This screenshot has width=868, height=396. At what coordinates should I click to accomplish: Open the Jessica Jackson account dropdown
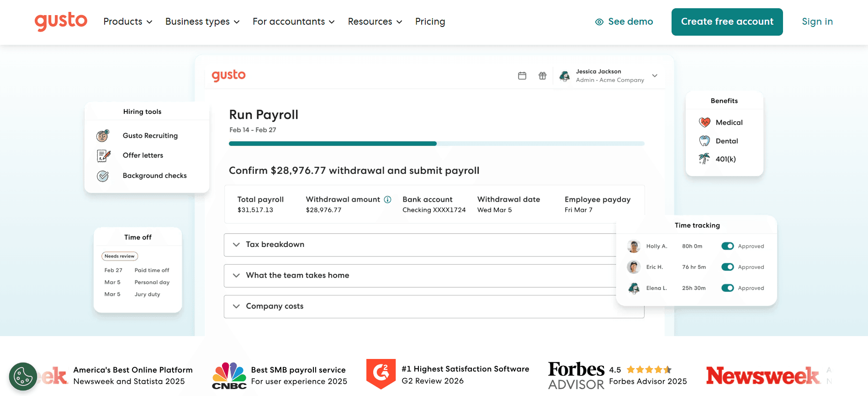[655, 76]
